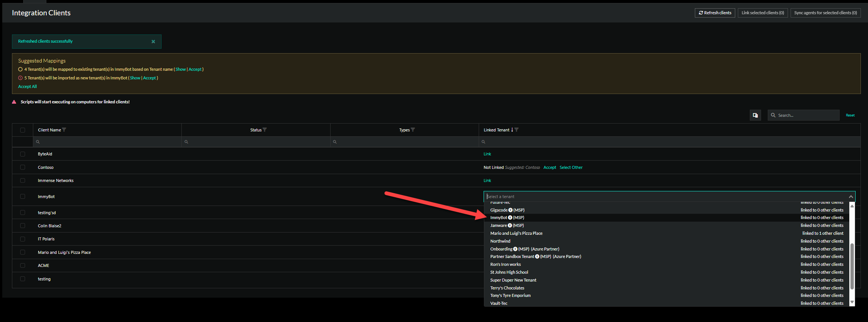The image size is (868, 322).
Task: Click the Refresh clients button
Action: pyautogui.click(x=715, y=13)
